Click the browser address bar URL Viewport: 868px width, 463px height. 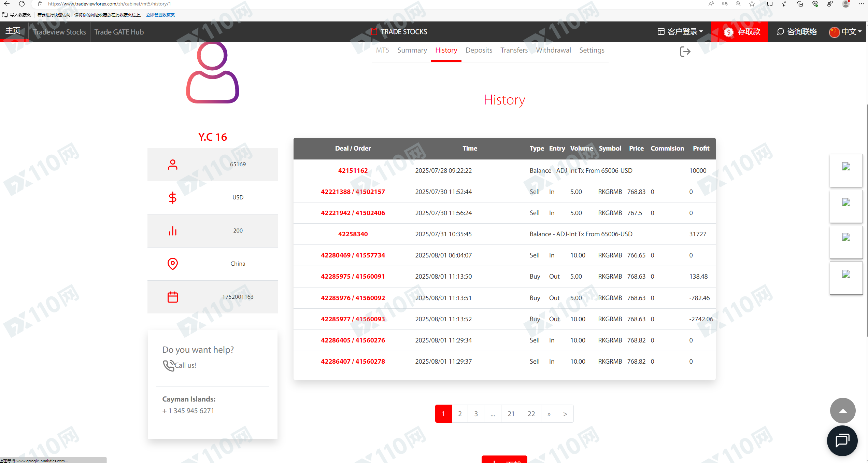109,4
